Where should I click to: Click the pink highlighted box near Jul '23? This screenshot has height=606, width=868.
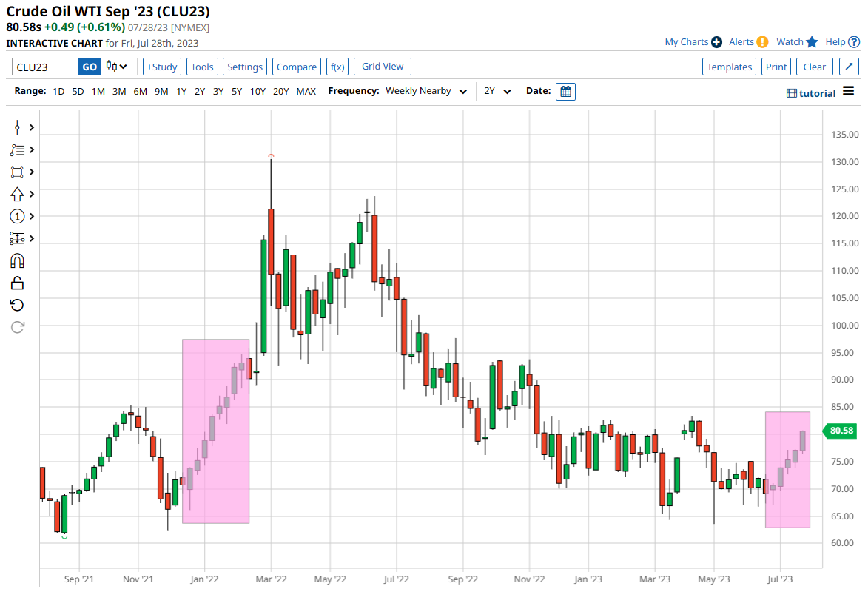pos(787,470)
